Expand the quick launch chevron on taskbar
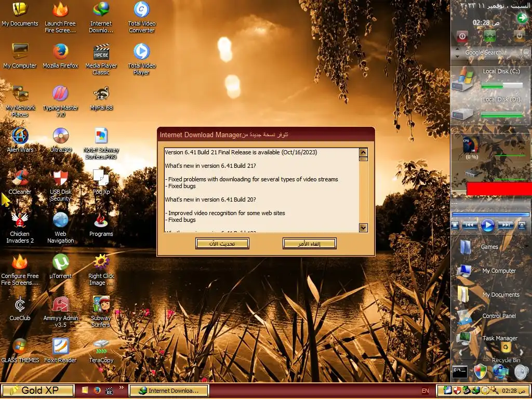 pyautogui.click(x=121, y=388)
